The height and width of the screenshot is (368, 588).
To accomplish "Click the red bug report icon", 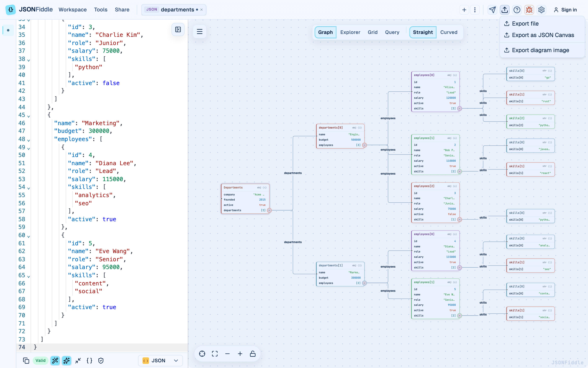I will coord(529,10).
